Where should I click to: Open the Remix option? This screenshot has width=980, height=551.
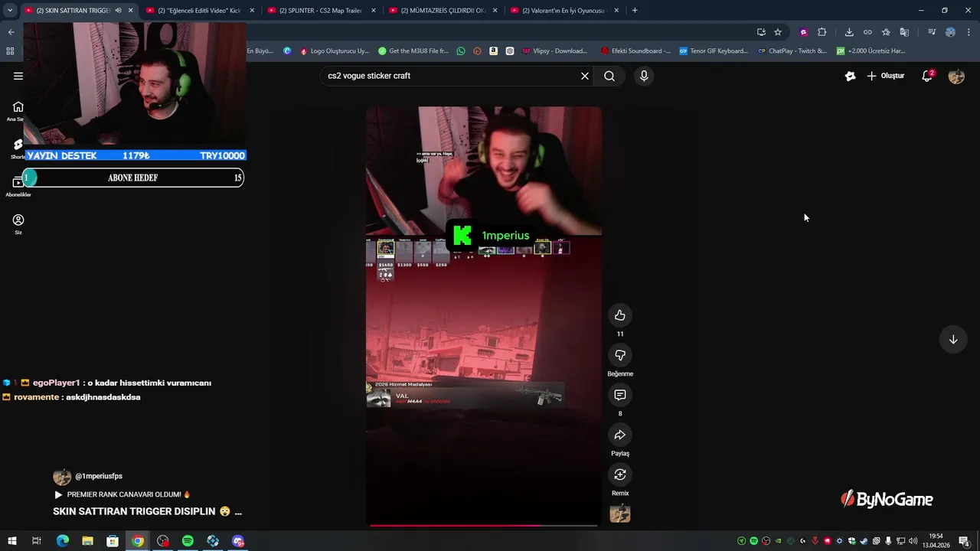point(620,474)
